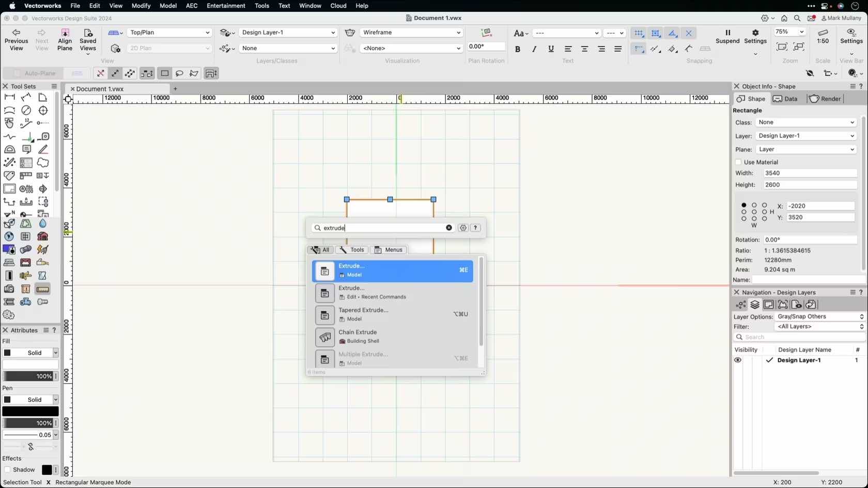Click the Design Layers search field
This screenshot has height=488, width=868.
(799, 337)
